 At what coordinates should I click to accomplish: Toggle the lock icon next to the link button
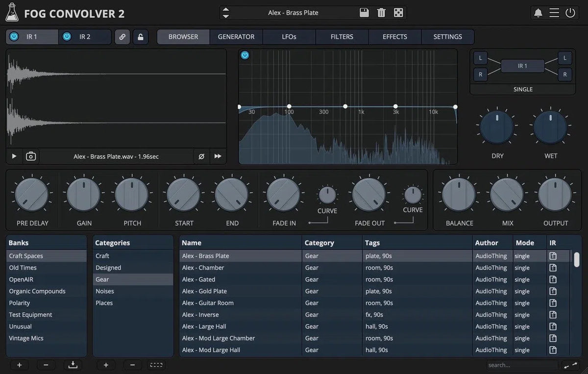[x=141, y=37]
